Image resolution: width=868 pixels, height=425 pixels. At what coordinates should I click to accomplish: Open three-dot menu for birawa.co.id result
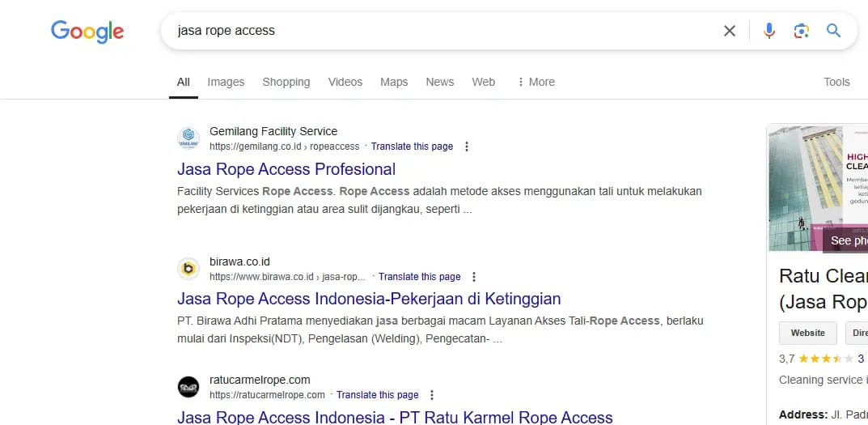(474, 277)
